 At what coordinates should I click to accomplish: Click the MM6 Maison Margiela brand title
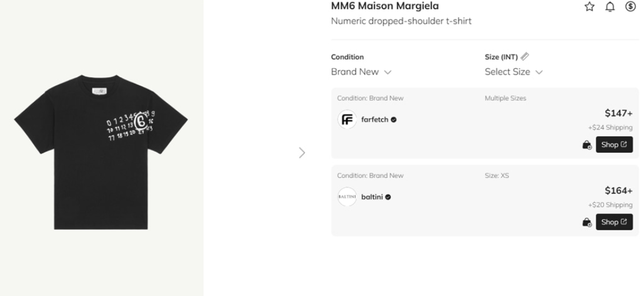[x=385, y=6]
